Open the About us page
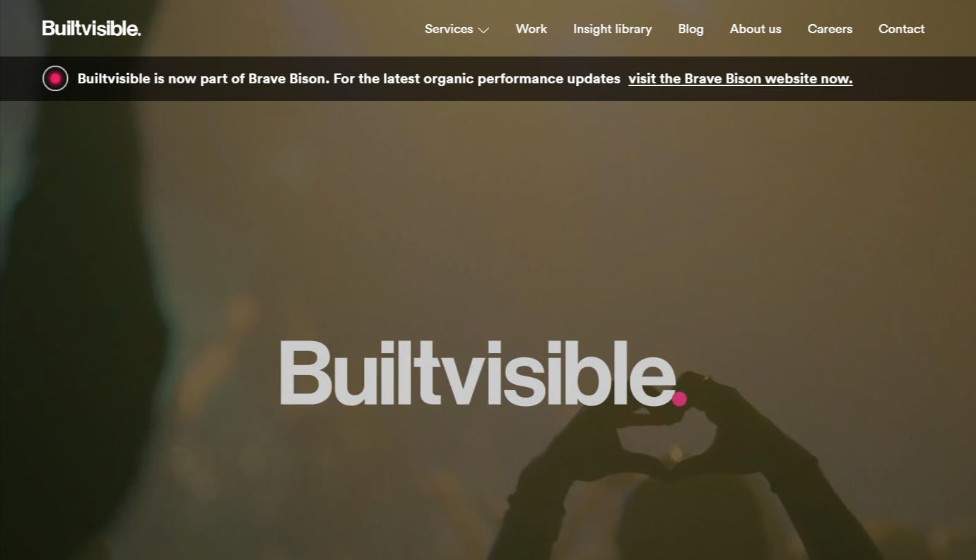The height and width of the screenshot is (560, 976). click(755, 29)
